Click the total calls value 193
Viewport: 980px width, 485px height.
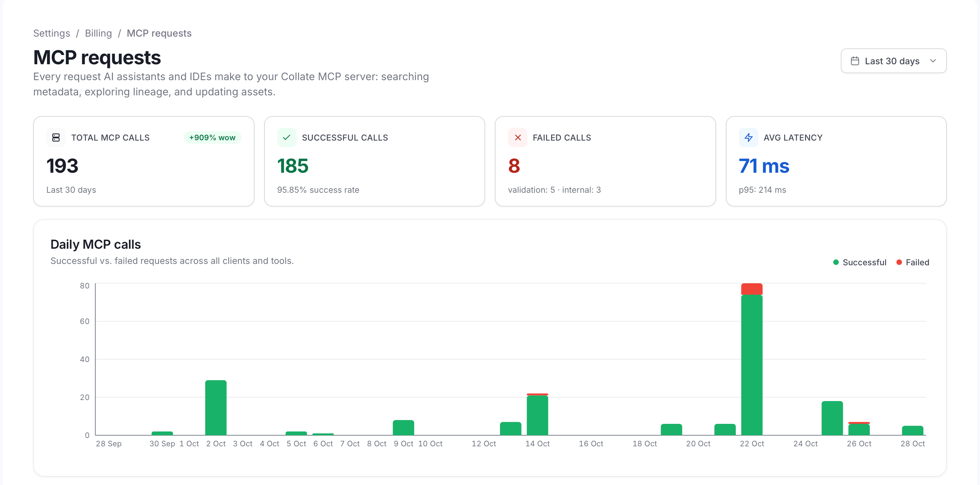click(63, 166)
